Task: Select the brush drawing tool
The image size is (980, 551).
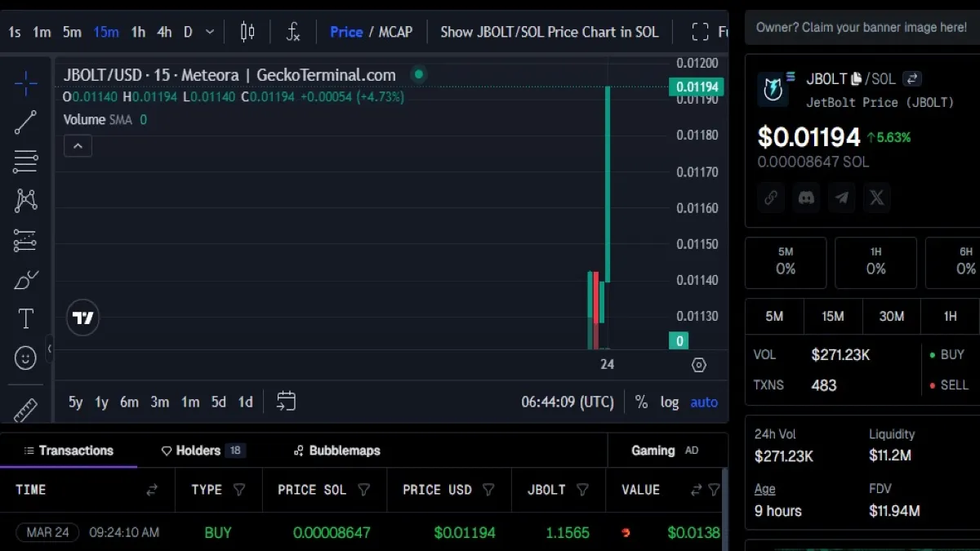Action: coord(25,280)
